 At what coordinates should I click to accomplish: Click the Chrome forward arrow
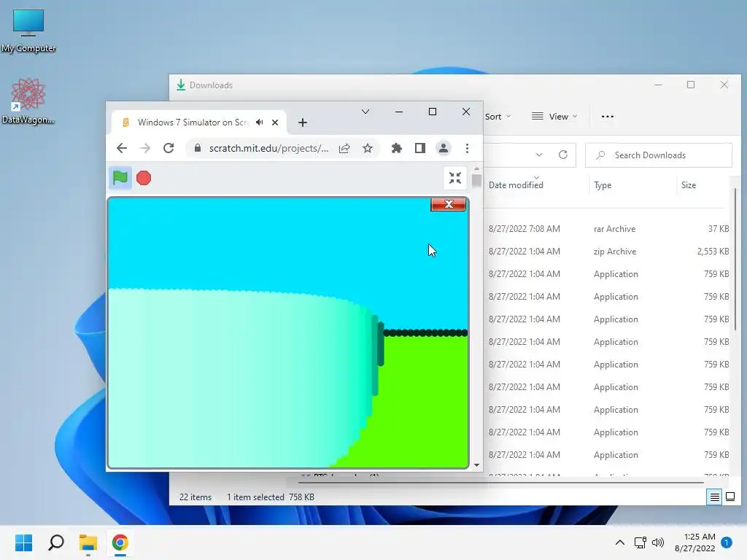tap(145, 148)
